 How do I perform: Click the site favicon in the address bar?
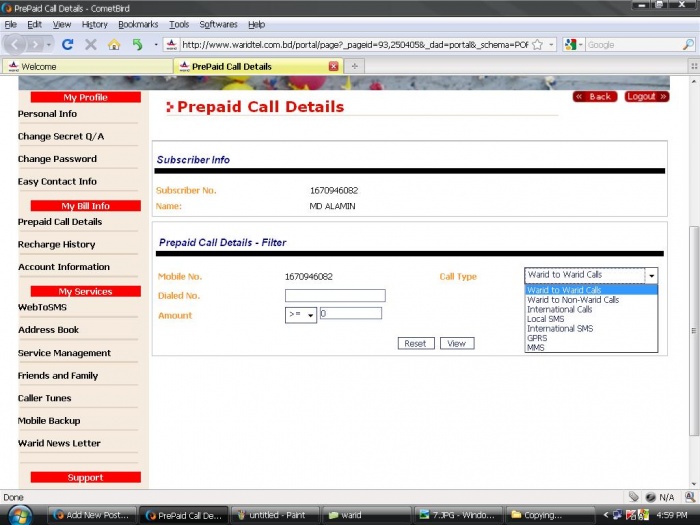[x=171, y=45]
